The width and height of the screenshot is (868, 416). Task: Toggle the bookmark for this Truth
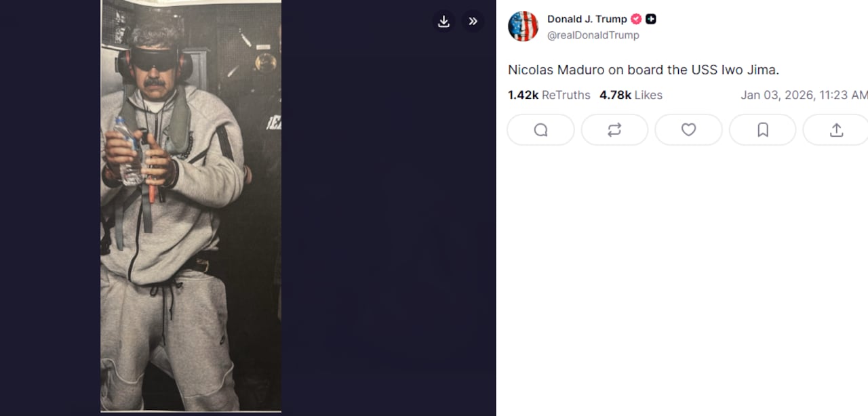762,129
